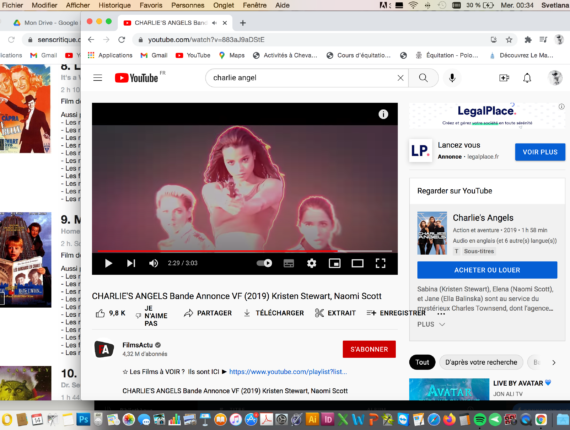Open the Favoris menu
Screen dimensions: 570x430
(x=151, y=5)
